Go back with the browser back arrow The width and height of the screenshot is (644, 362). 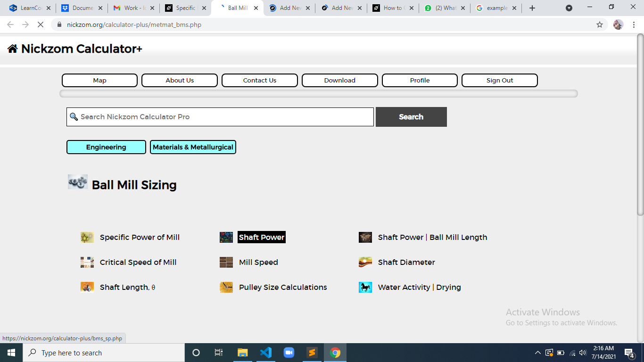10,25
